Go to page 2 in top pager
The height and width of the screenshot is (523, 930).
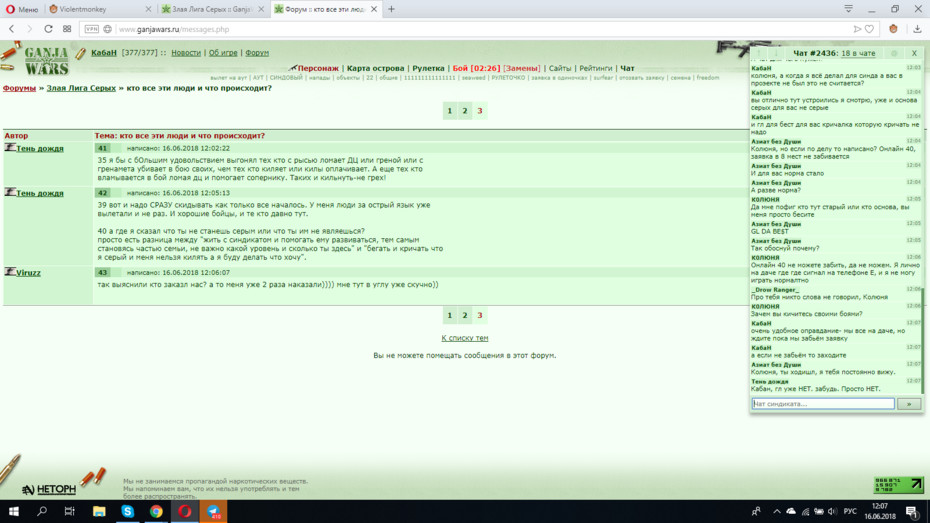[465, 111]
